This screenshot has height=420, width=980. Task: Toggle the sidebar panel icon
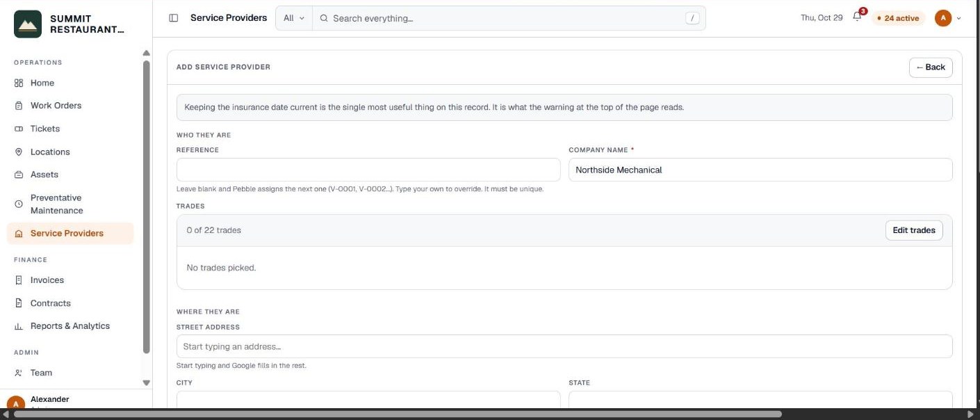coord(174,18)
